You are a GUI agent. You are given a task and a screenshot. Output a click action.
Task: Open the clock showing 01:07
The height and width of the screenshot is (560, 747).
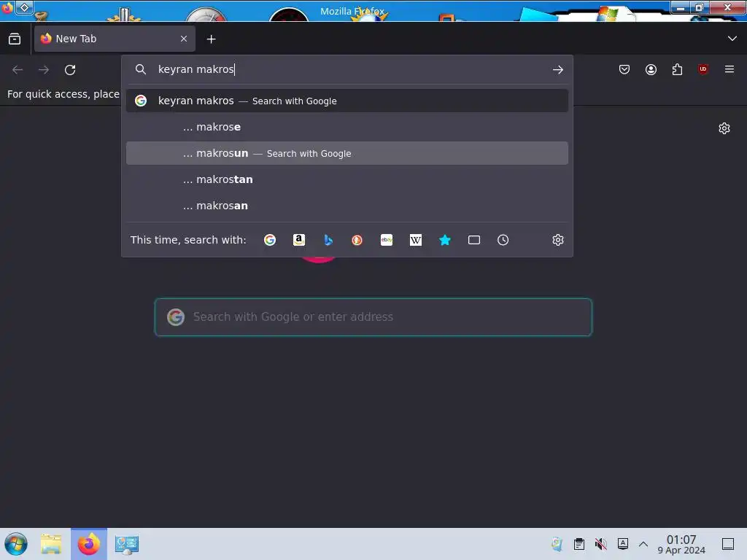681,544
